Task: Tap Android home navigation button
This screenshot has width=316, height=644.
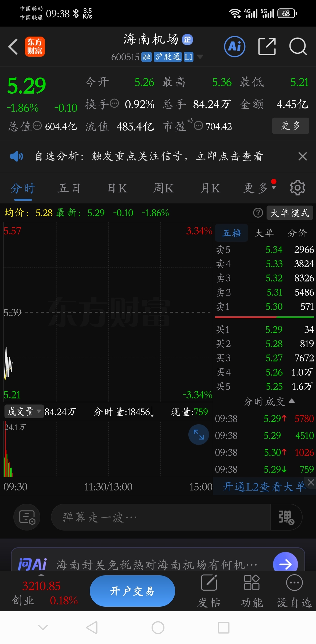Action: point(158,628)
